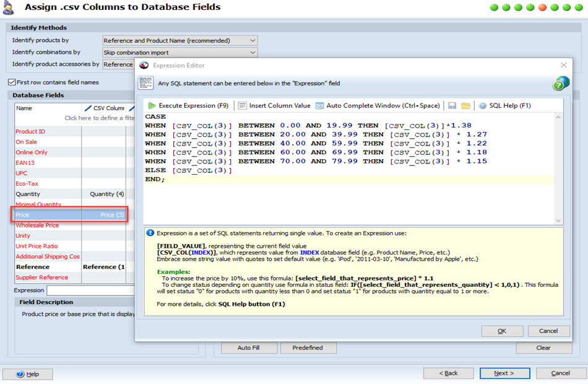The height and width of the screenshot is (384, 588).
Task: Select the Reference field name in the grid
Action: 33,267
